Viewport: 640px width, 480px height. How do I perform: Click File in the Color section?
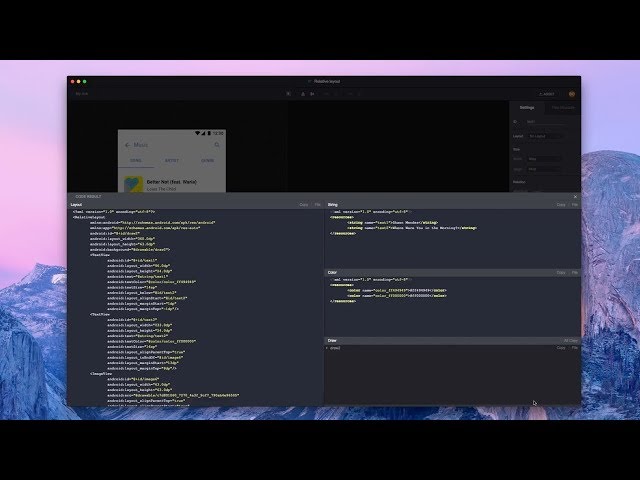(575, 272)
